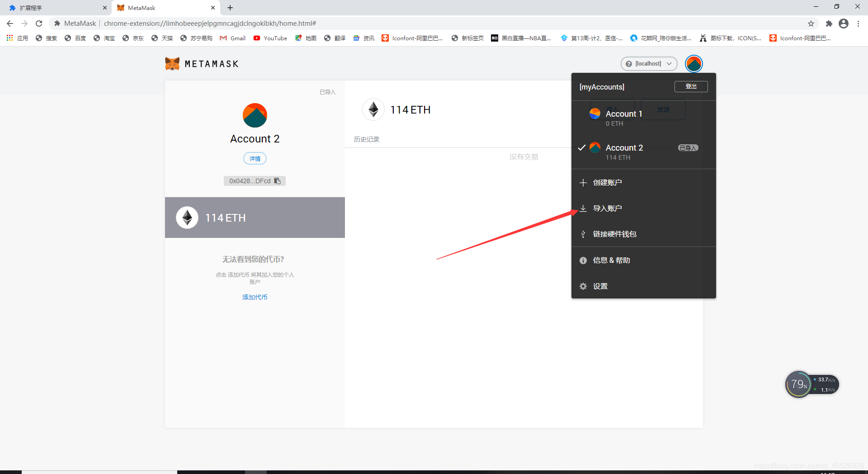Click the 导入账户 import account option
The height and width of the screenshot is (474, 868).
[644, 209]
